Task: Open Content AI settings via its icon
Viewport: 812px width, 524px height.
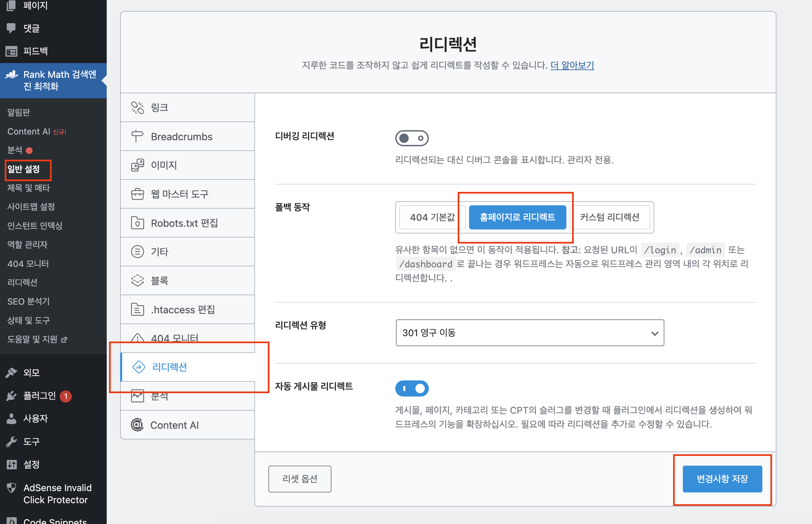Action: pyautogui.click(x=137, y=425)
